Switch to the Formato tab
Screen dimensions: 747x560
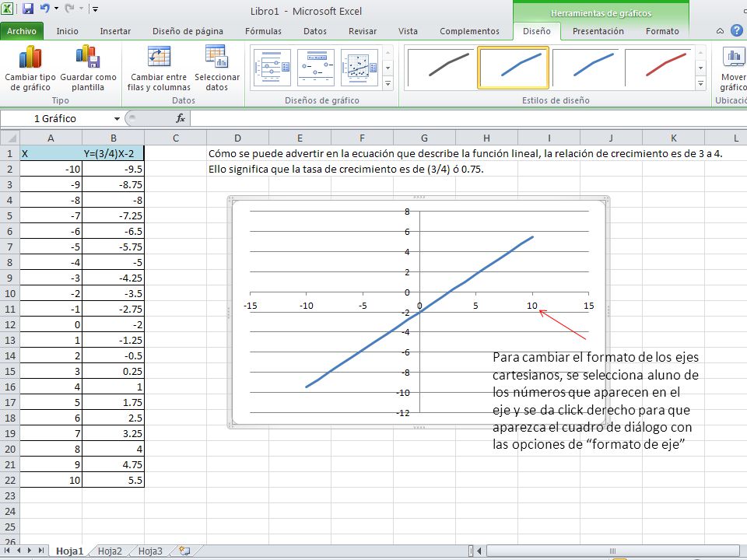(x=662, y=31)
